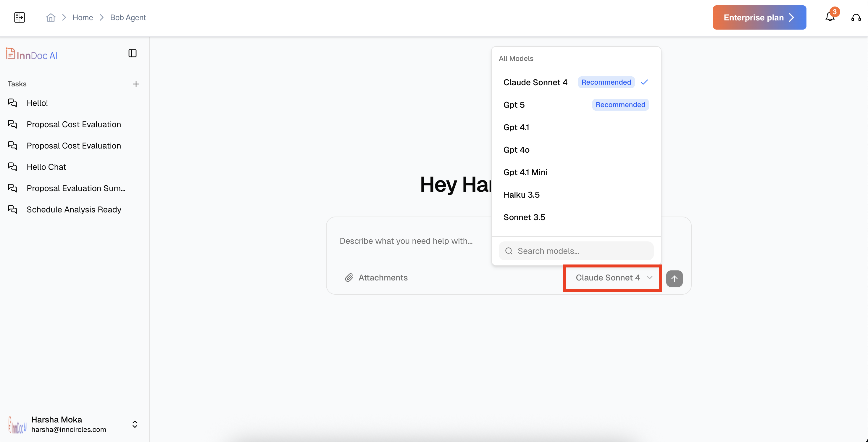Viewport: 868px width, 442px height.
Task: Click the top-left panel toggle icon
Action: coord(20,17)
